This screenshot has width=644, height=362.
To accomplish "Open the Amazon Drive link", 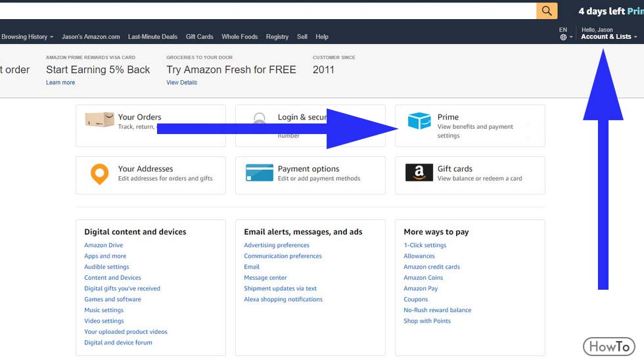I will pos(104,245).
